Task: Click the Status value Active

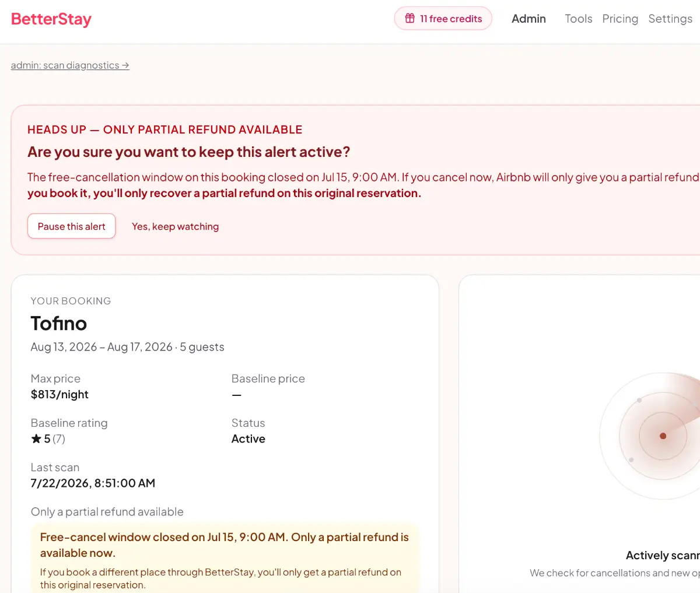Action: [x=249, y=439]
